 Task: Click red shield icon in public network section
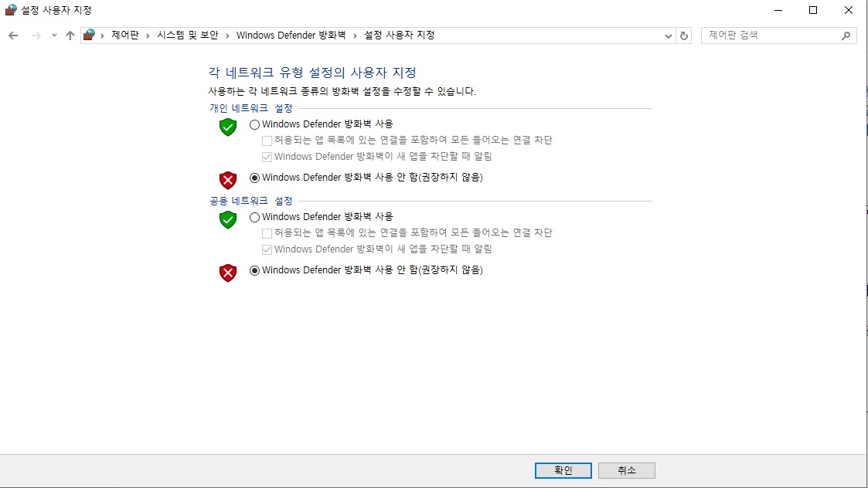[x=228, y=273]
